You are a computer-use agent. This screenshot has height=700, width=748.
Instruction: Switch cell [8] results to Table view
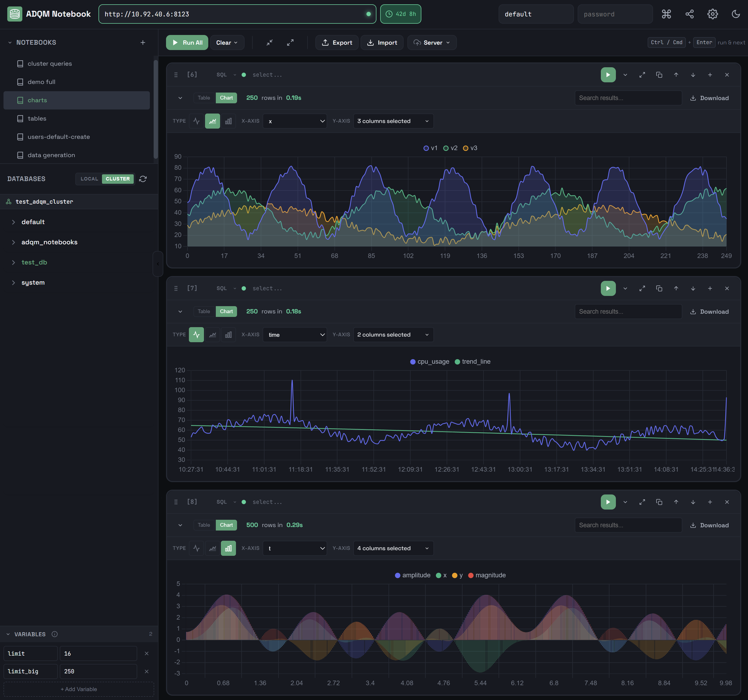(x=204, y=525)
